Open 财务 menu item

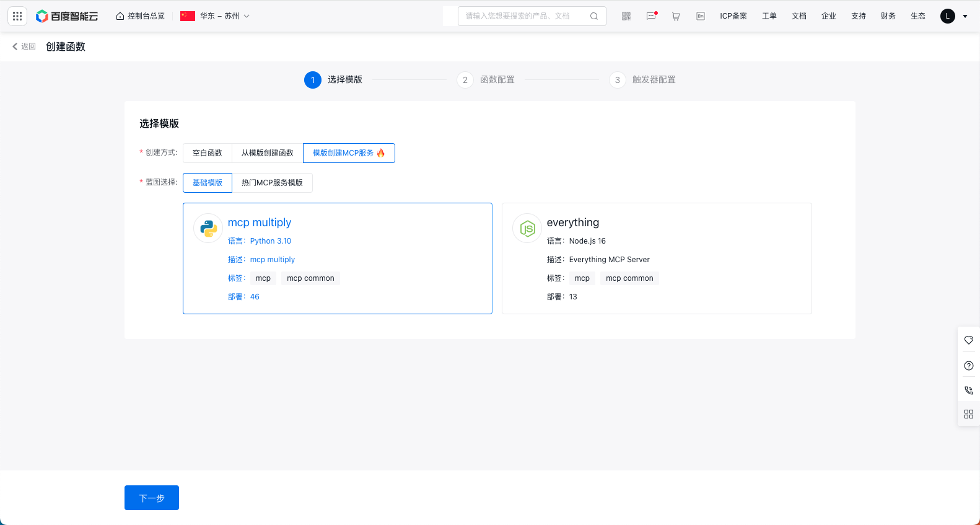[888, 16]
